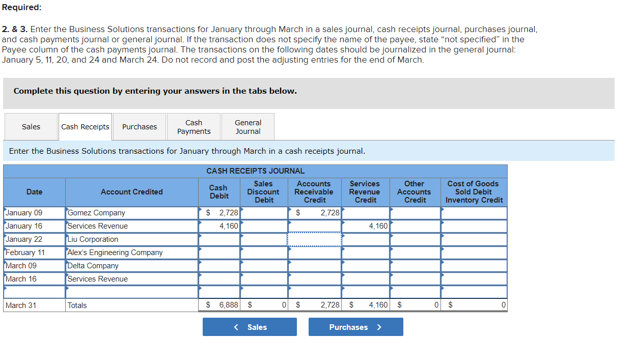Viewport: 632px width, 364px height.
Task: Open the January 22 date dropdown
Action: pos(34,239)
